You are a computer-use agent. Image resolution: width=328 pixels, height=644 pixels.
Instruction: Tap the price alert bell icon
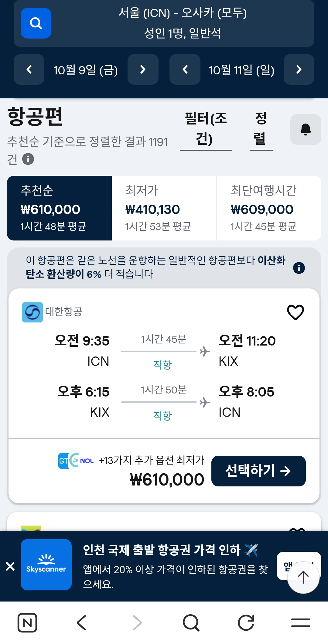point(306,130)
